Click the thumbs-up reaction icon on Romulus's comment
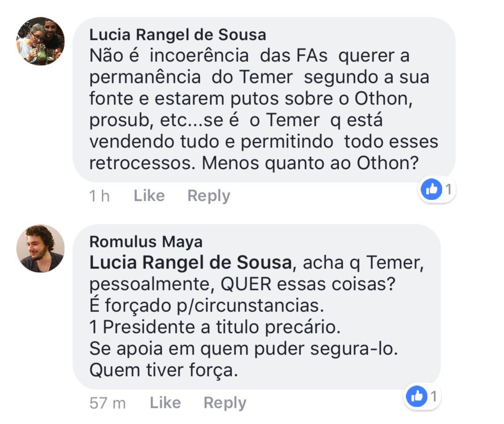Viewport: 504px width, 424px height. click(x=417, y=396)
